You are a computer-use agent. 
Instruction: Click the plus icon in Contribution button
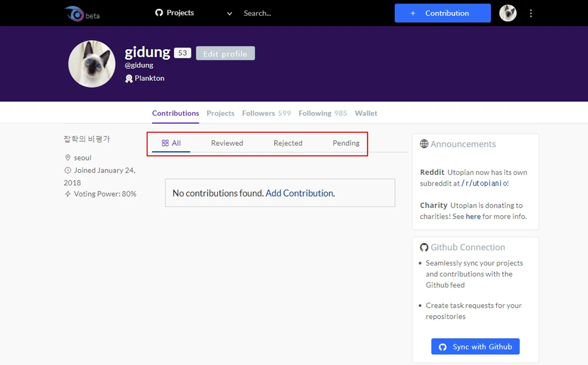[413, 13]
